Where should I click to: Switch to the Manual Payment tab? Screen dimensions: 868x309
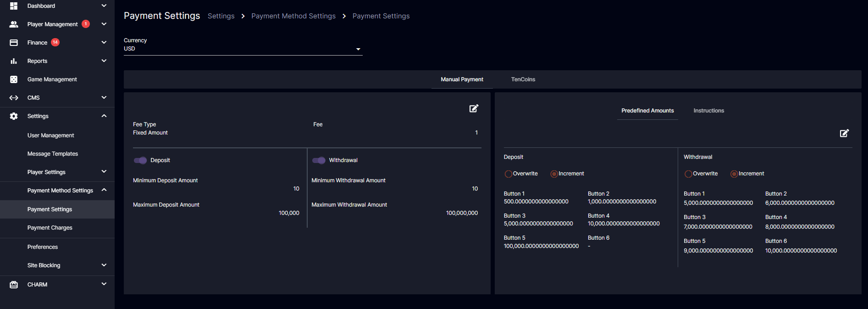[462, 79]
